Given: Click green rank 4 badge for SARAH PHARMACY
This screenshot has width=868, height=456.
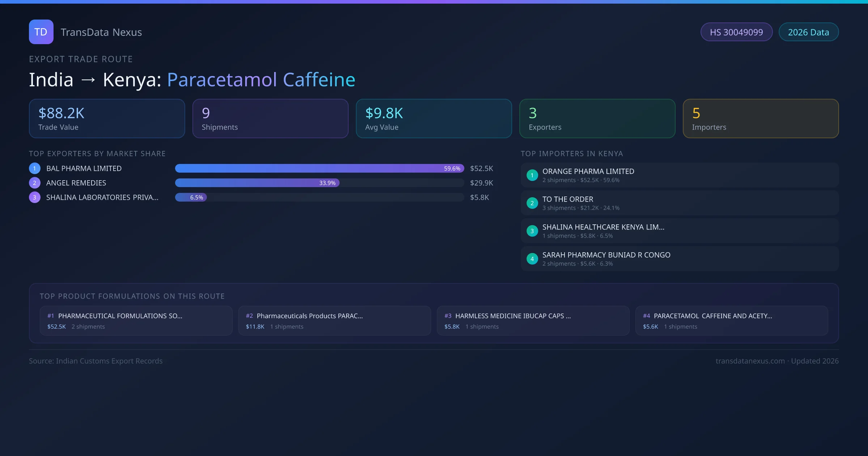Looking at the screenshot, I should pyautogui.click(x=532, y=259).
